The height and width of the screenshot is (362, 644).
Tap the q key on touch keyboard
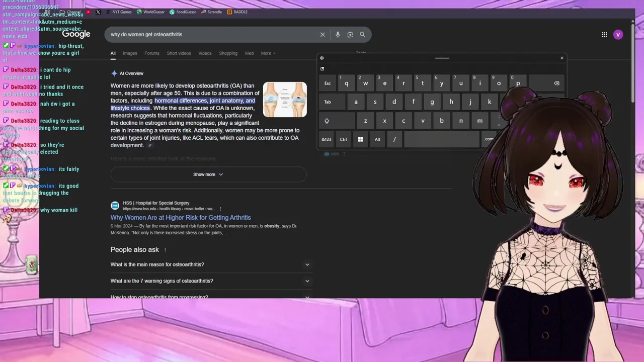346,83
